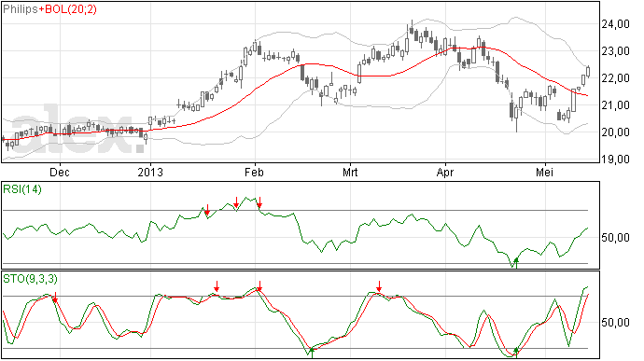Click the 50,00 label of the STO panel

click(x=615, y=323)
